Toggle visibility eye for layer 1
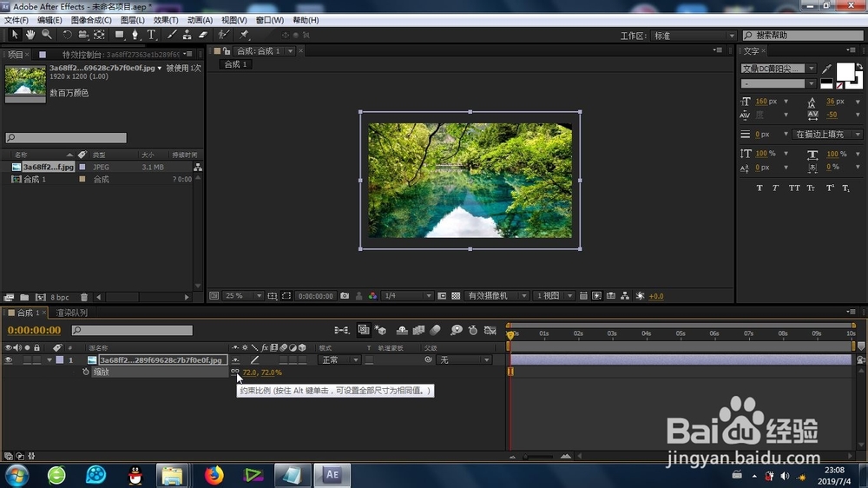The height and width of the screenshot is (488, 868). point(9,360)
